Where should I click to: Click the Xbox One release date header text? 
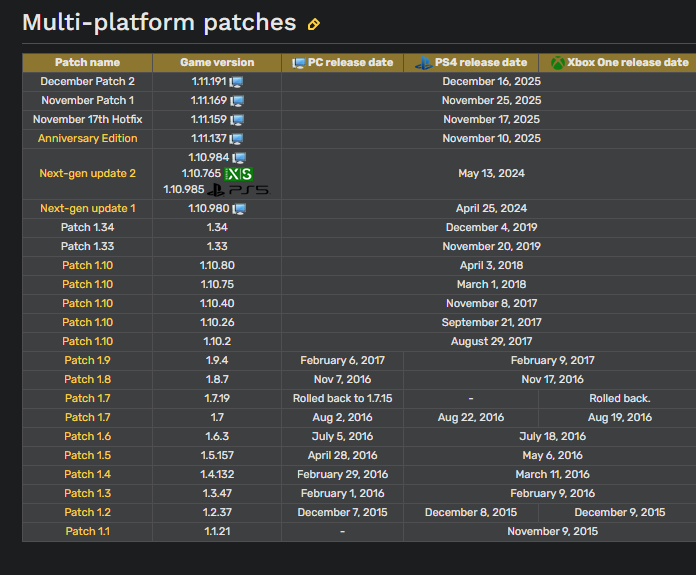tap(628, 63)
